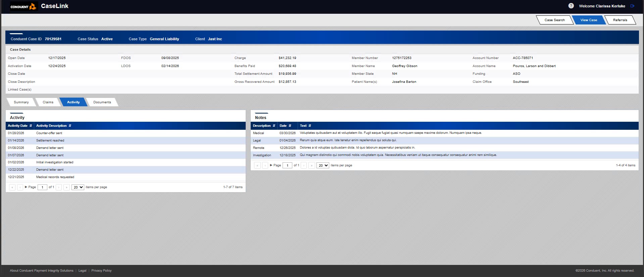This screenshot has height=277, width=644.
Task: Sort by Activity Date column icon
Action: 31,126
